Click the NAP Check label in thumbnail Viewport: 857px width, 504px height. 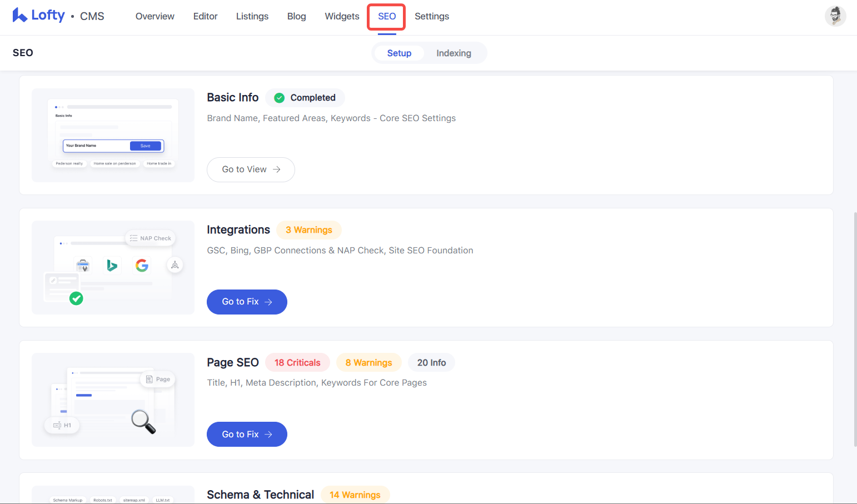tap(151, 238)
